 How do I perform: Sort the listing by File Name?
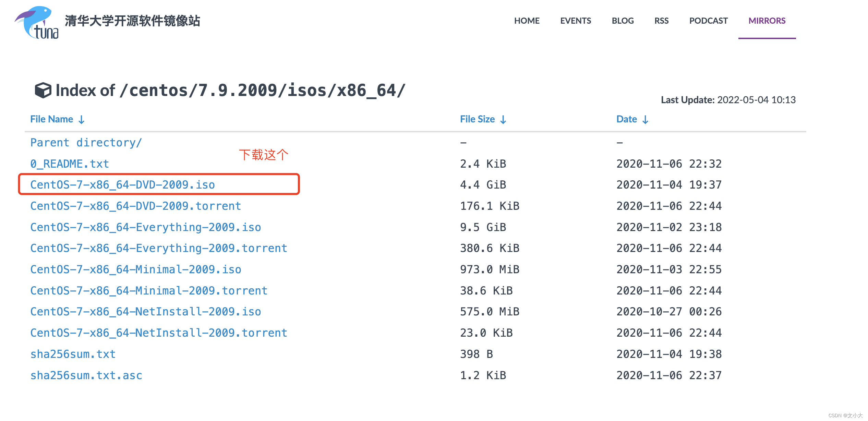point(52,119)
